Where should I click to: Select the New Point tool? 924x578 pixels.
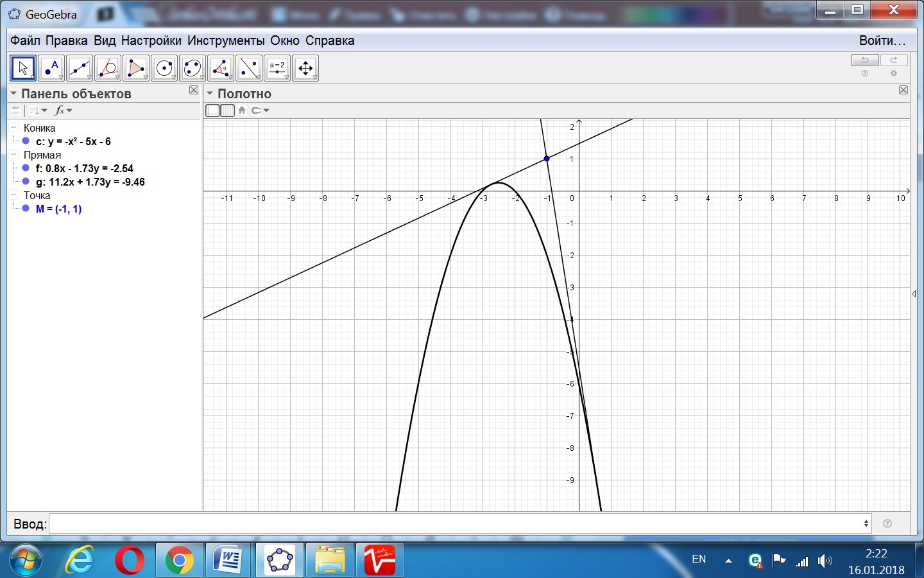(51, 68)
